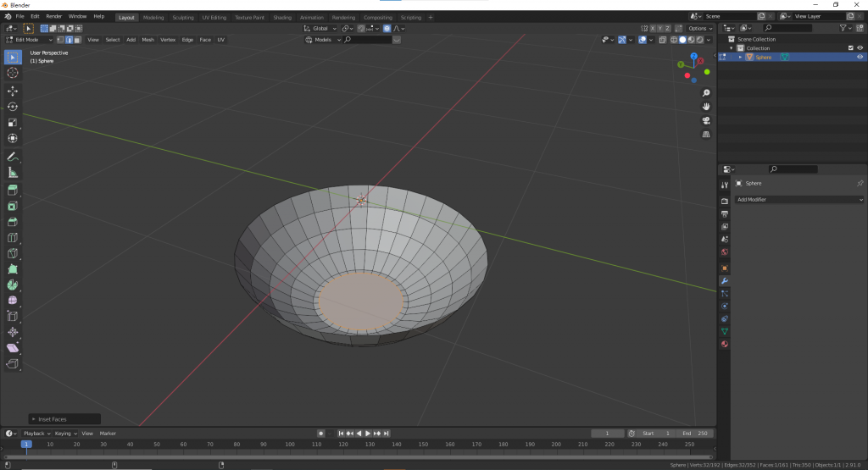
Task: Toggle X-ray view in viewport header
Action: 663,40
